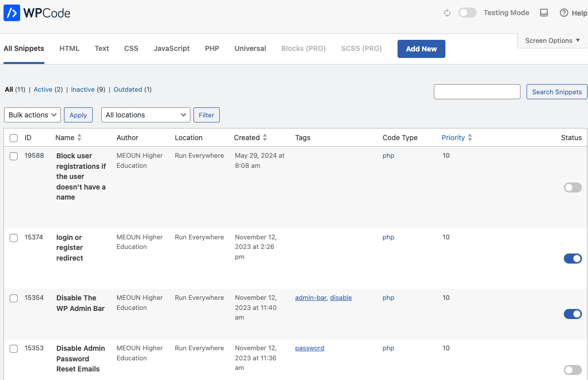Open the Bulk actions dropdown
Viewport: 588px width, 380px height.
32,115
